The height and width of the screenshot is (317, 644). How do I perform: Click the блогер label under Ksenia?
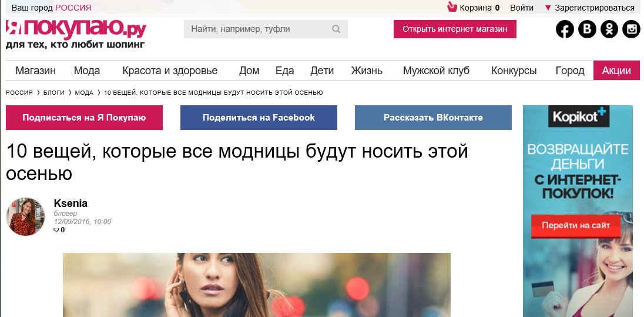[65, 214]
